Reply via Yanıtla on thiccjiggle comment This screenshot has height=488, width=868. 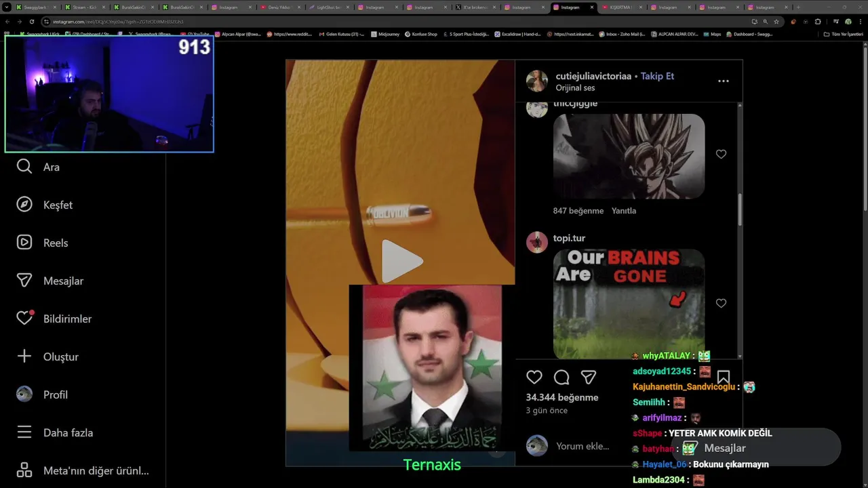pyautogui.click(x=624, y=211)
